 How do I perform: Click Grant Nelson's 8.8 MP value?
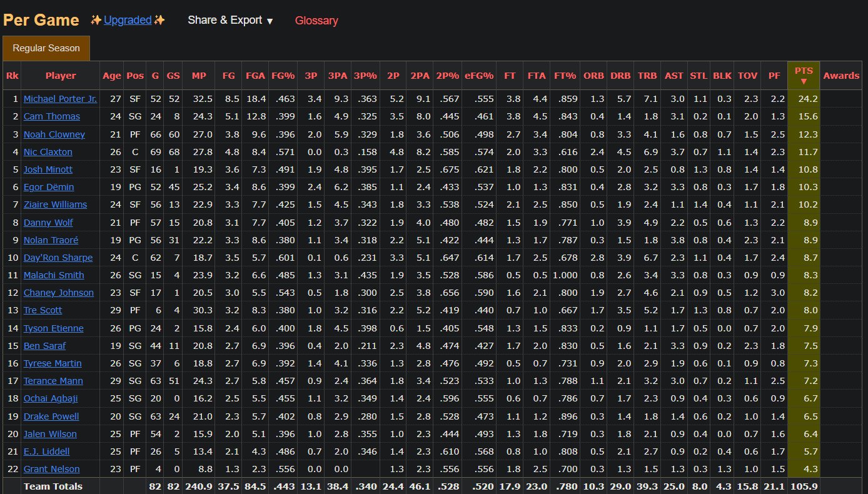(x=206, y=469)
